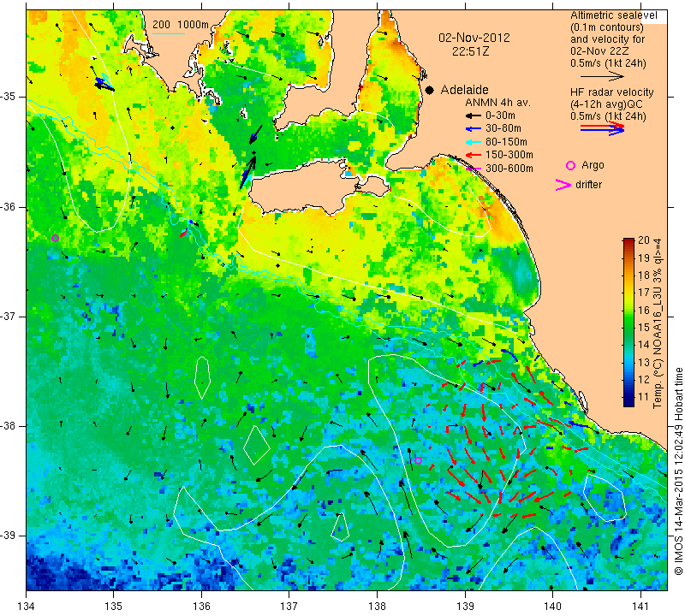Viewport: 685px width, 616px height.
Task: Click the '200 1000m' depth contour label
Action: [x=181, y=25]
